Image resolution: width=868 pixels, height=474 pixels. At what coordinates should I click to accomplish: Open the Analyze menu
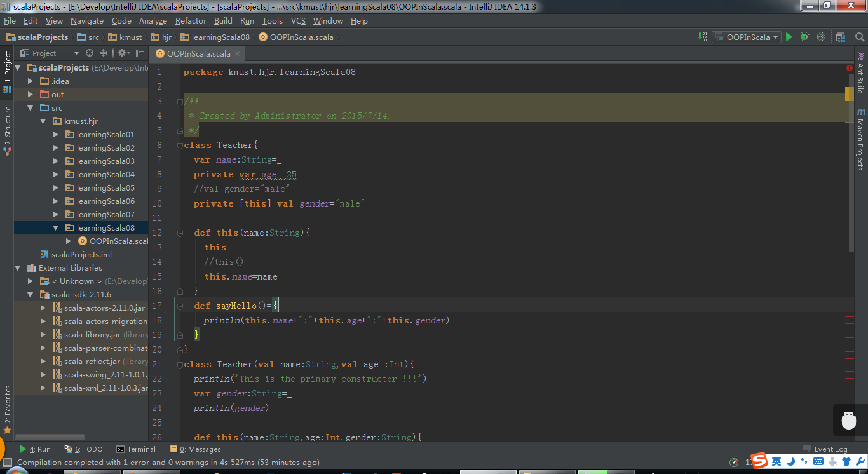[153, 20]
